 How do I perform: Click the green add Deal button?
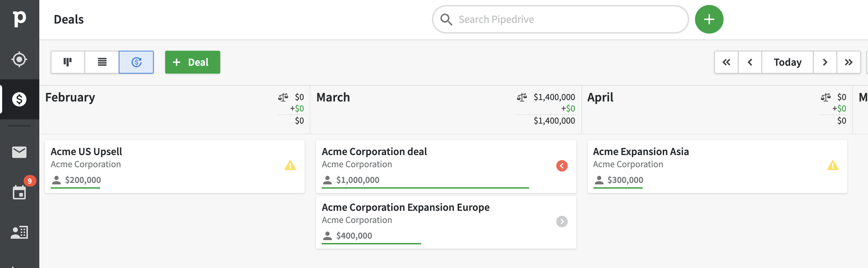(192, 62)
